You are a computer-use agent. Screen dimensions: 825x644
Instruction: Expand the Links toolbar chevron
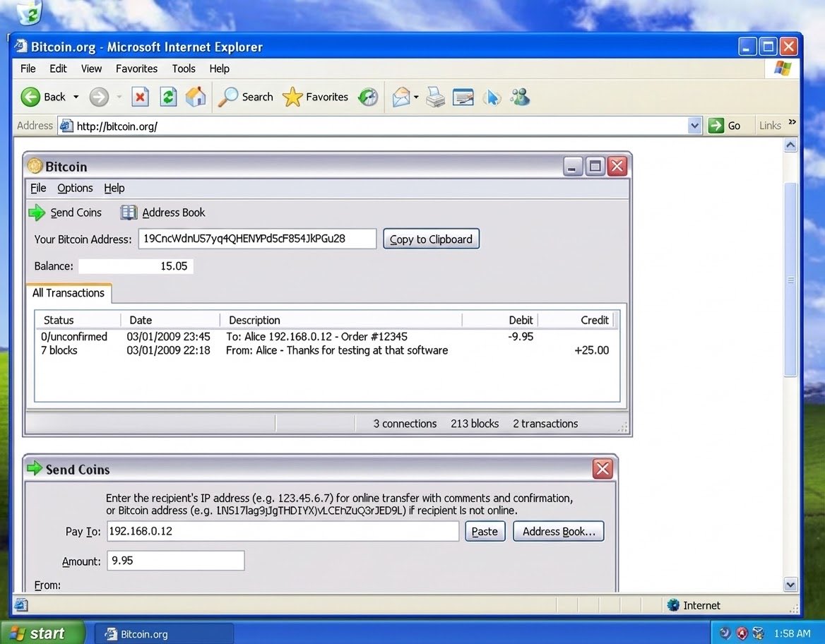click(x=792, y=123)
